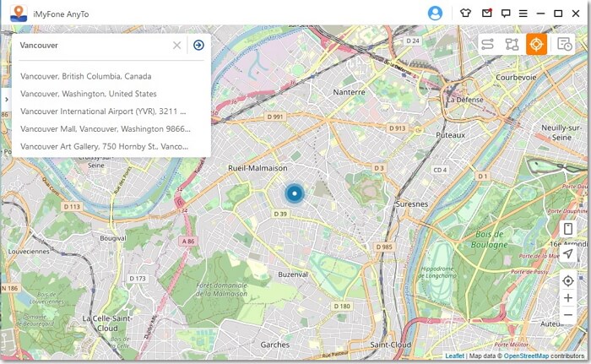Select the Vancouver Art Gallery suggestion

105,146
